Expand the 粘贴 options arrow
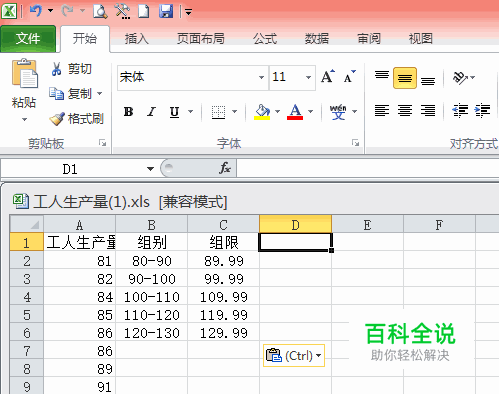Viewport: 499px width, 394px height. click(24, 119)
